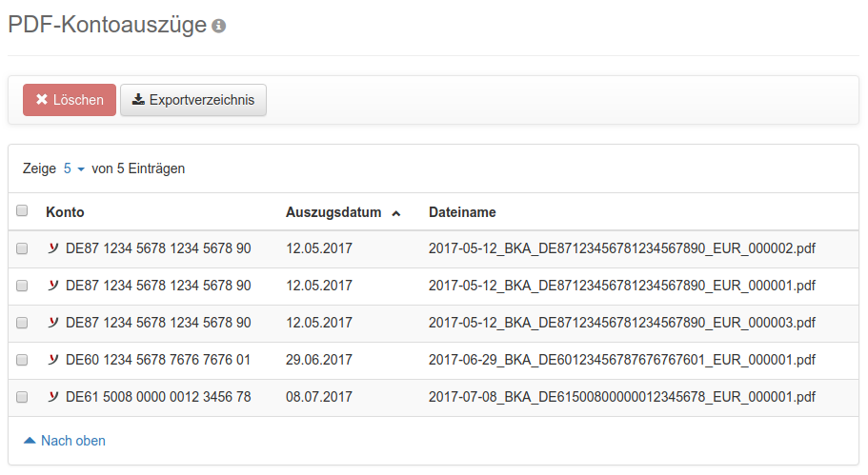
Task: Click the bank icon in the EUR_000003.pdf row
Action: click(x=53, y=323)
